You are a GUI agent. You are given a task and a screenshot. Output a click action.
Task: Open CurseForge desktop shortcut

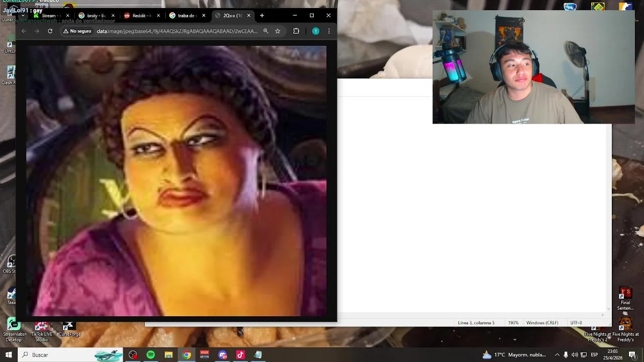pos(69,329)
